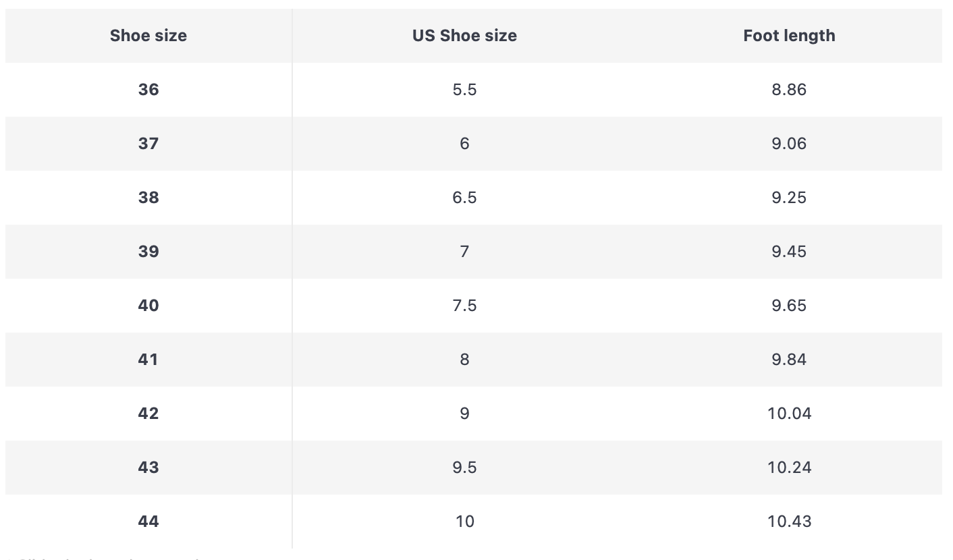Select shoe size 36 cell
Viewport: 953px width, 560px height.
[148, 90]
